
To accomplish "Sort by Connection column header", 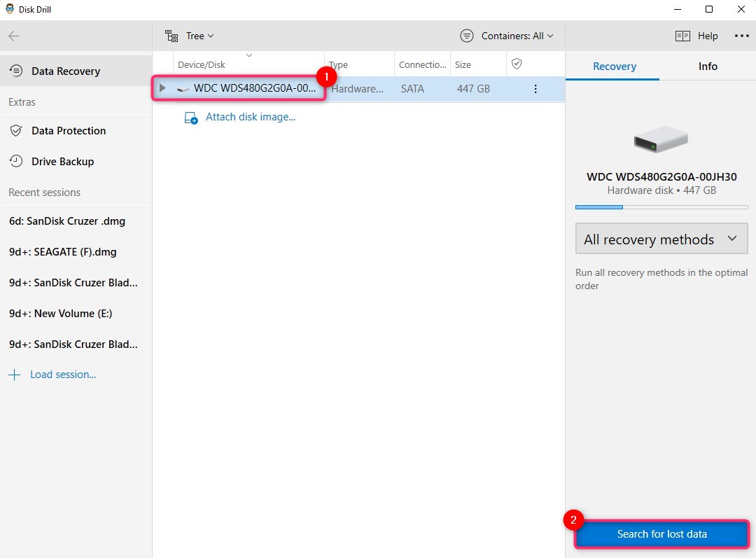I will click(x=422, y=64).
